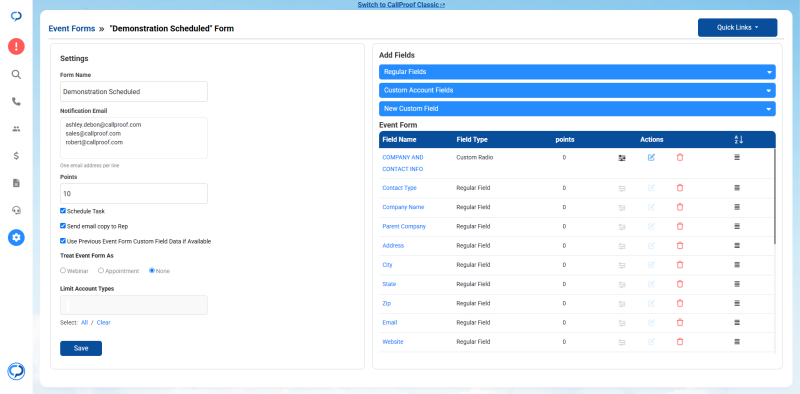Image resolution: width=800 pixels, height=394 pixels.
Task: Delete the Parent Company field
Action: pyautogui.click(x=680, y=226)
